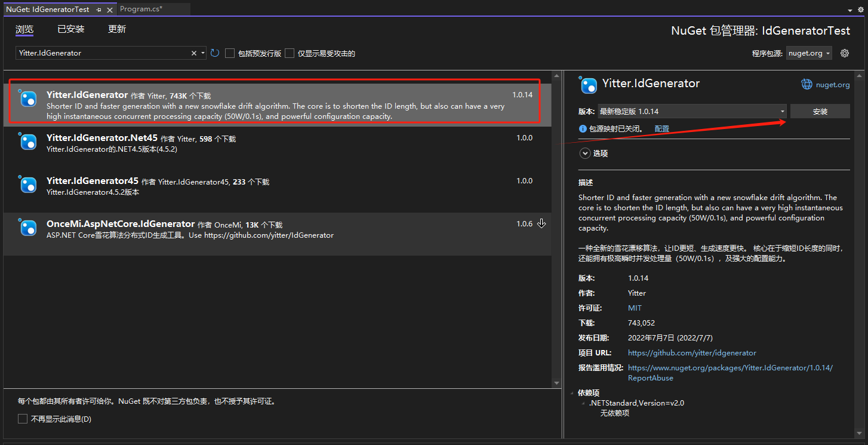Click the 包源映射已关闭 message text

tap(615, 128)
